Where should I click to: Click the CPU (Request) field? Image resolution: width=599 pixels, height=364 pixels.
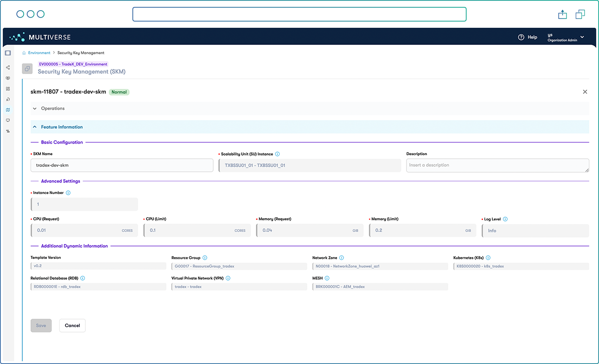(84, 231)
